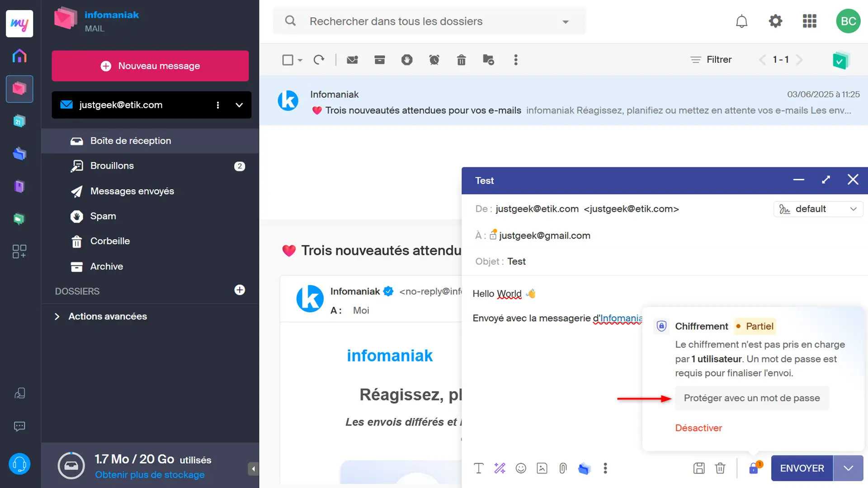Open the Mail app in sidebar
868x488 pixels.
(x=19, y=89)
